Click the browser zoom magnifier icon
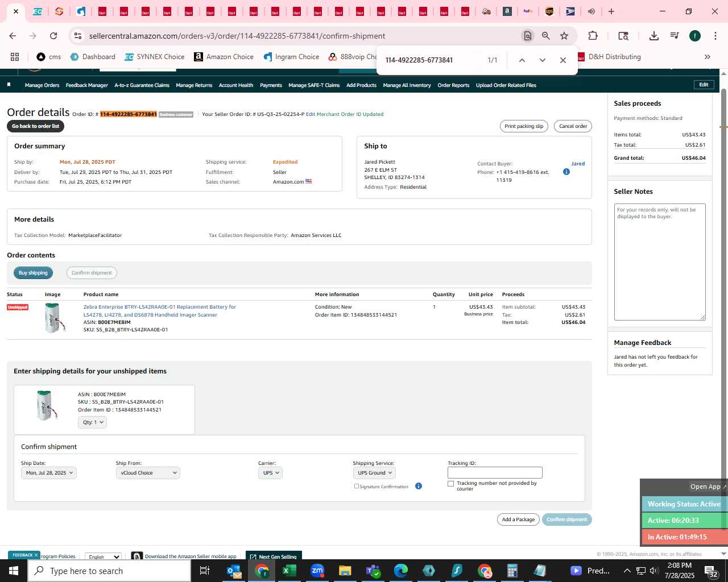This screenshot has height=582, width=728. click(x=546, y=36)
